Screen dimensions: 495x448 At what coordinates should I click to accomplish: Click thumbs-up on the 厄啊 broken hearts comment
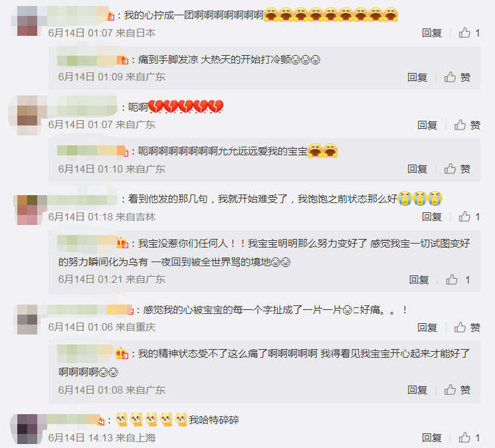(x=467, y=125)
